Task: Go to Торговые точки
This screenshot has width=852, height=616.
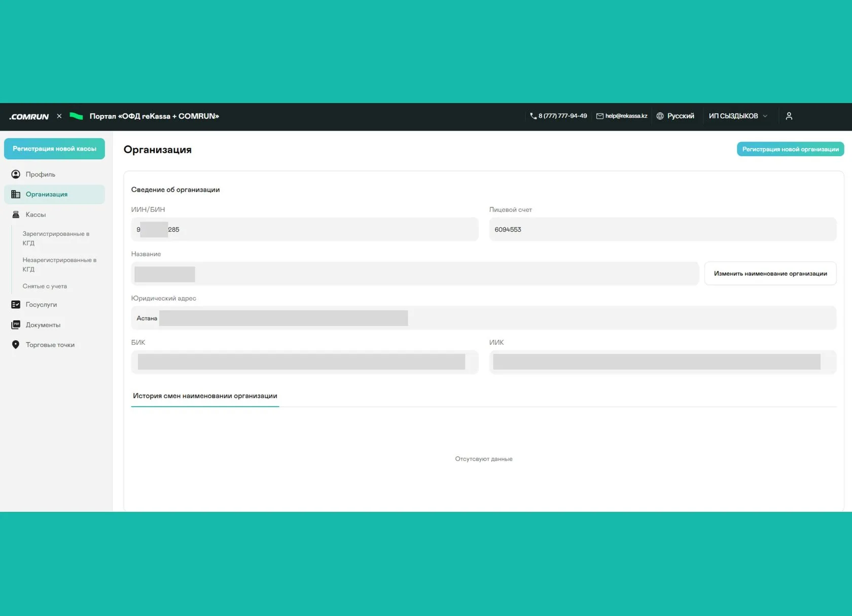Action: pos(54,345)
